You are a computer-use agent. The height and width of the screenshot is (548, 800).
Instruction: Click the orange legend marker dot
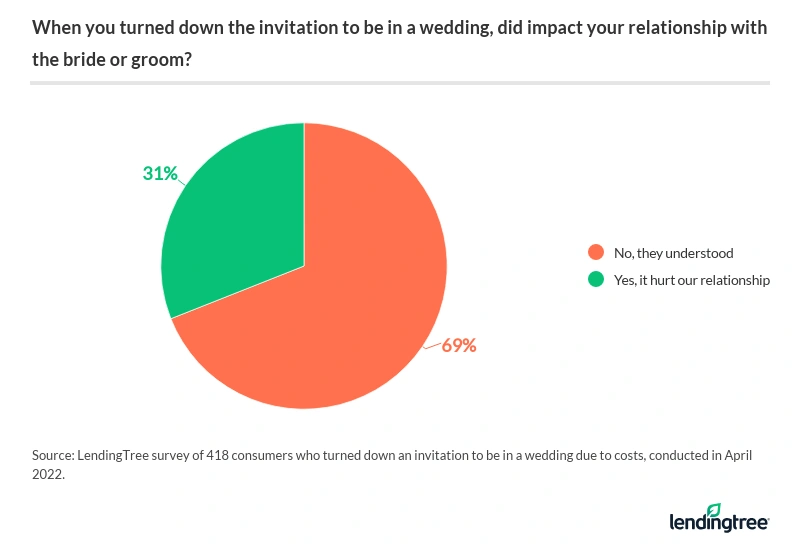[x=597, y=253]
